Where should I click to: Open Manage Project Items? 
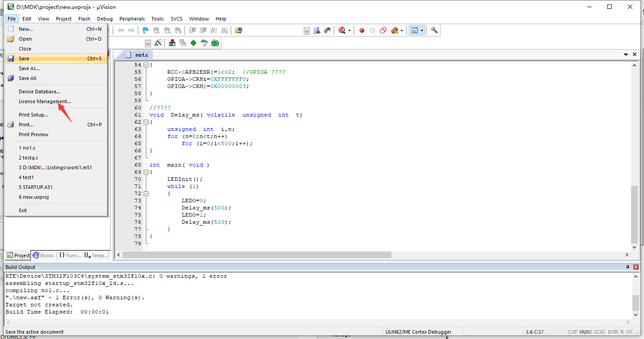[172, 43]
